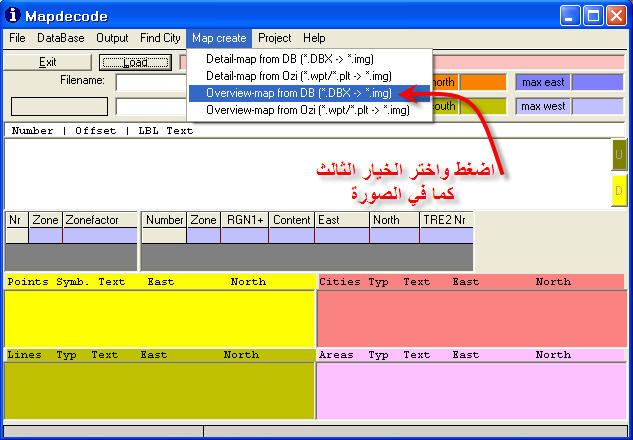Choose Overview-map from Ozi (*.wpt/*.plt)

(x=309, y=110)
